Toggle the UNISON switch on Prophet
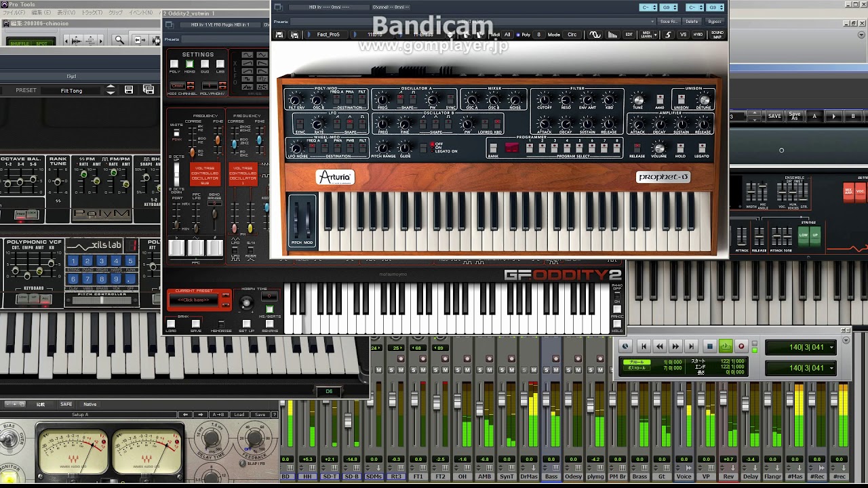Image resolution: width=868 pixels, height=488 pixels. (x=681, y=99)
